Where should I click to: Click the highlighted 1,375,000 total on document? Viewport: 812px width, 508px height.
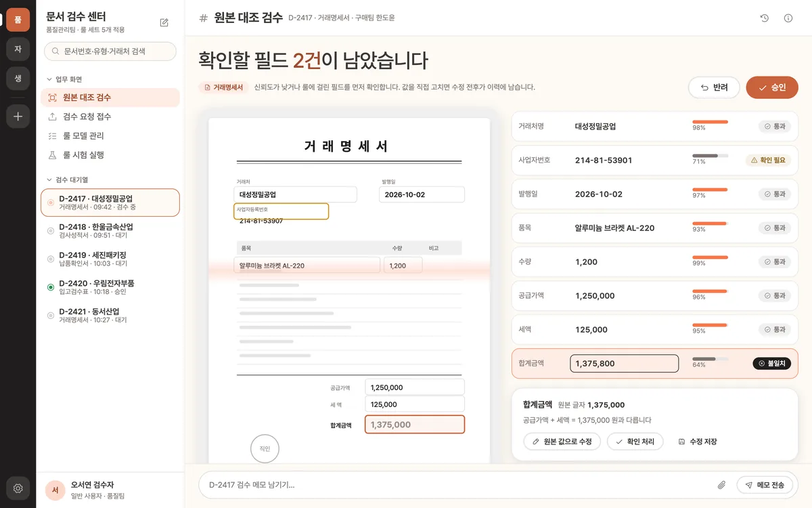point(415,425)
